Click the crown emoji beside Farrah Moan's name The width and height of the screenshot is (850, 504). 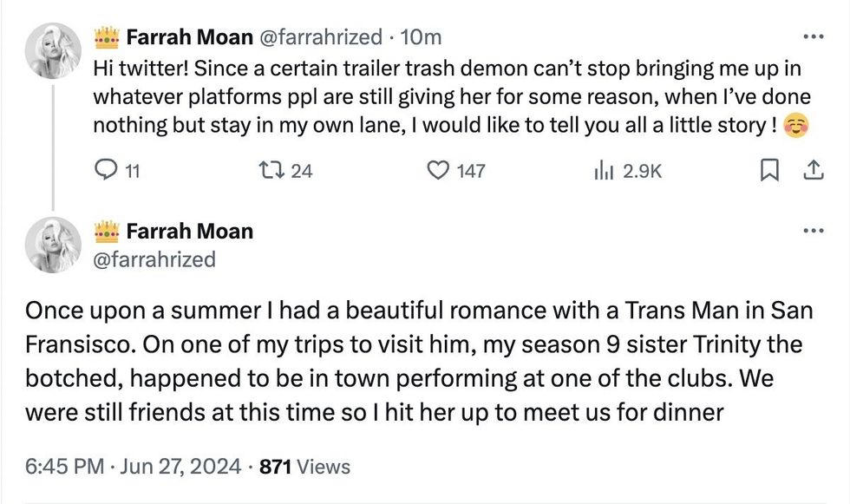click(x=108, y=37)
